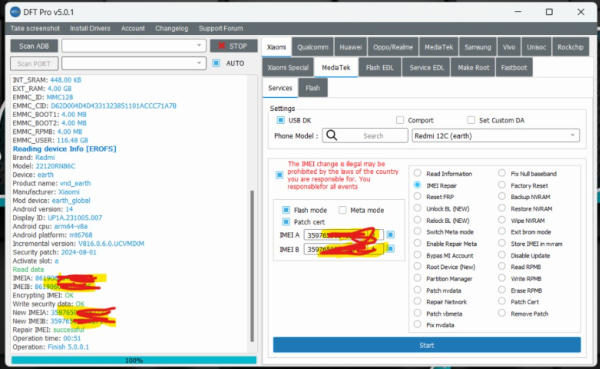This screenshot has height=369, width=600.
Task: Click the IMEI A input field
Action: pos(344,235)
